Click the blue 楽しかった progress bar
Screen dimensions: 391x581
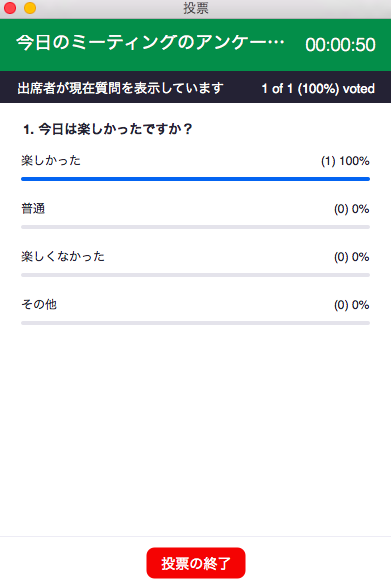[195, 179]
